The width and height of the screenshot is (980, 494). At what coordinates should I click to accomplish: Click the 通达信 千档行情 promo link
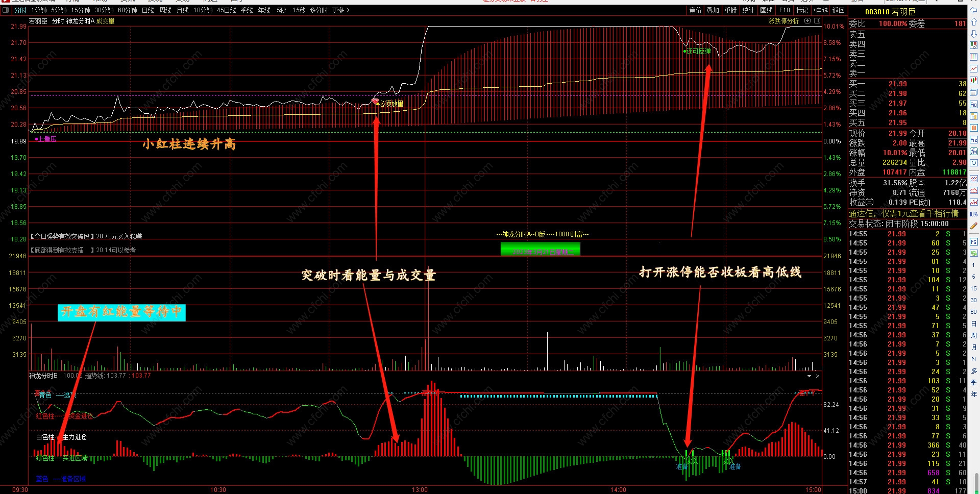(x=903, y=213)
